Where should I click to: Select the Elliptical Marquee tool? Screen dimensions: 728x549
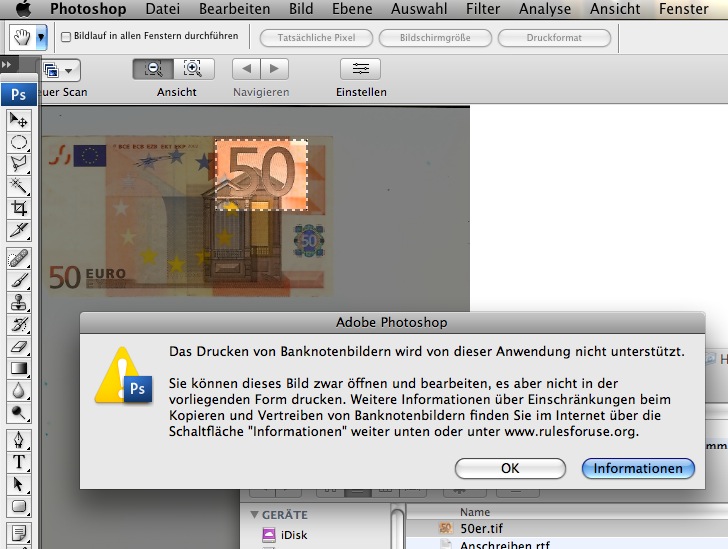point(19,142)
